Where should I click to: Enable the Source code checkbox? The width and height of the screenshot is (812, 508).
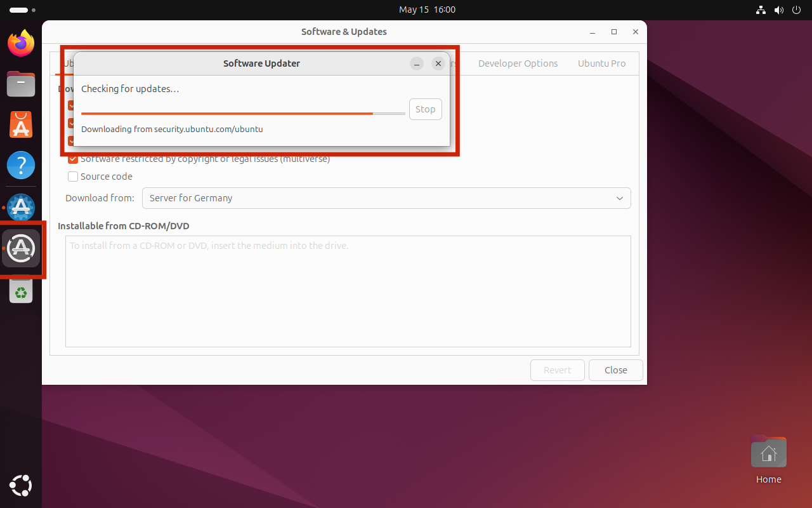click(73, 177)
